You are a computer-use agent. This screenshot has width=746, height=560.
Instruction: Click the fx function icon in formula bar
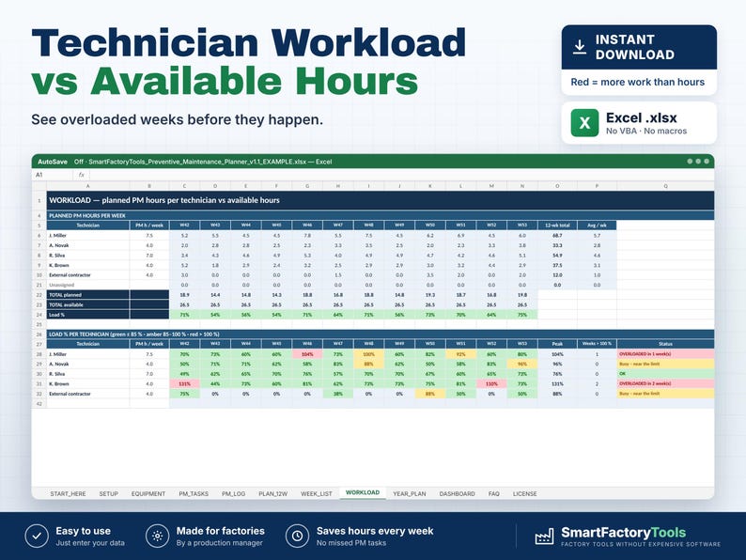(x=82, y=175)
